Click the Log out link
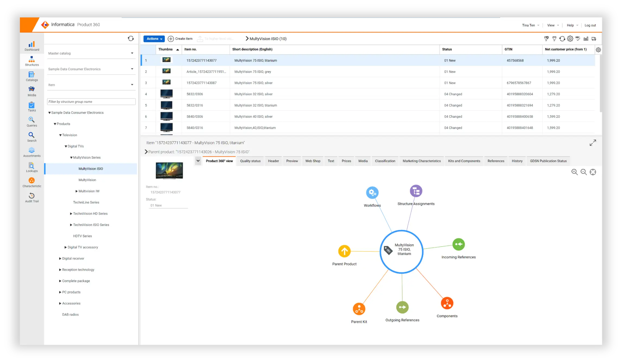The width and height of the screenshot is (623, 364). tap(590, 25)
